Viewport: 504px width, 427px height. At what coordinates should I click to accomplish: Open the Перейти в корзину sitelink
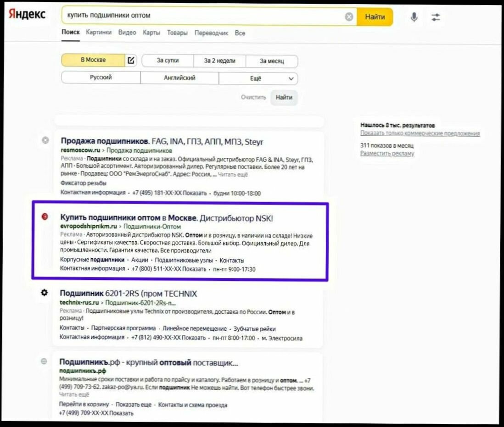84,405
